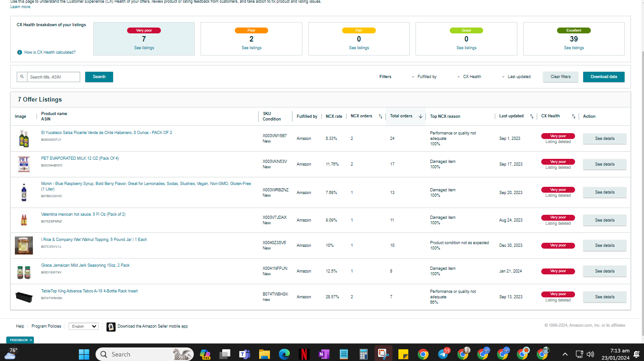
Task: See details for Monin Blue Raspberry Syrup
Action: pos(605,192)
